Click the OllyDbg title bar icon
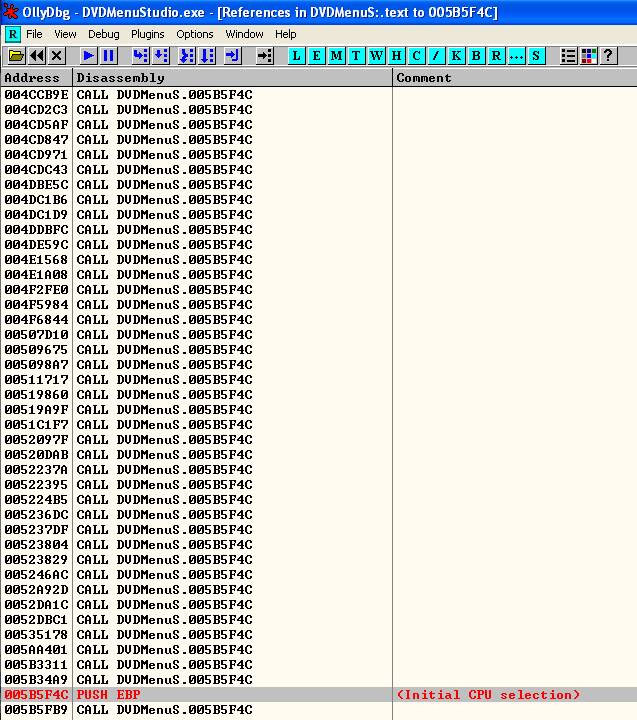 point(10,11)
